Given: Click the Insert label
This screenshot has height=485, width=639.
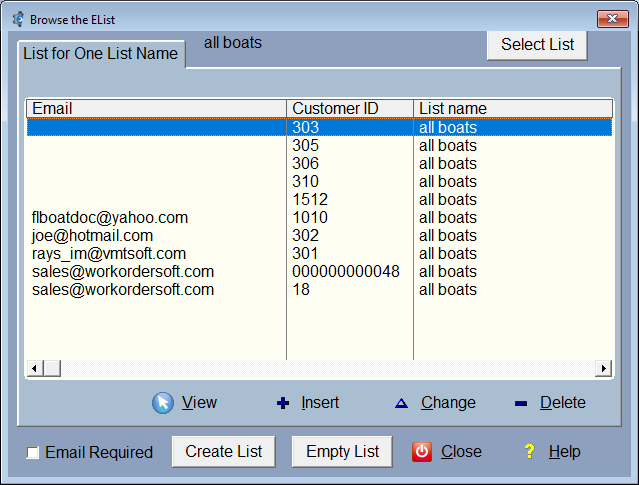Looking at the screenshot, I should coord(320,403).
